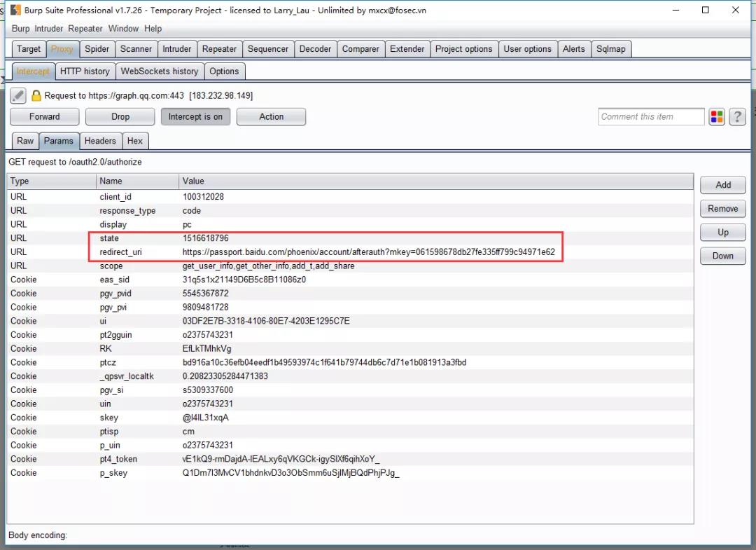
Task: Click the pgv_pvid value 5545367872
Action: click(x=205, y=294)
